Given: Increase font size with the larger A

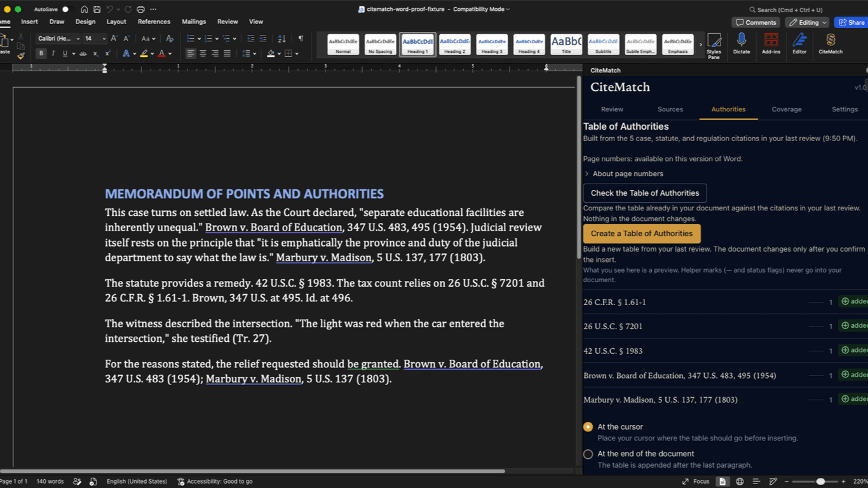Looking at the screenshot, I should click(x=114, y=39).
